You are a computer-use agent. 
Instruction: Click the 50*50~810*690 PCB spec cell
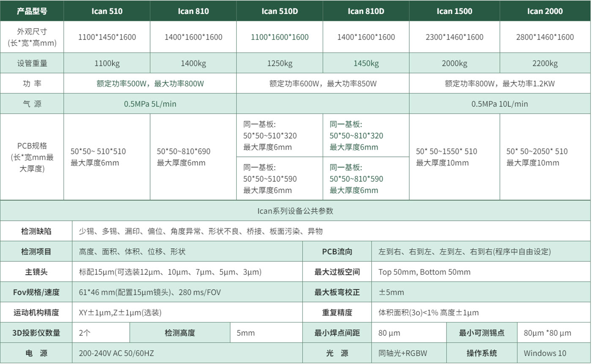(x=184, y=157)
